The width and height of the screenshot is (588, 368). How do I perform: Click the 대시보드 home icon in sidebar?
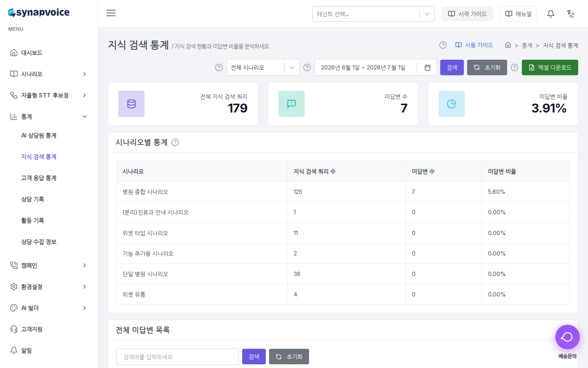pos(14,53)
